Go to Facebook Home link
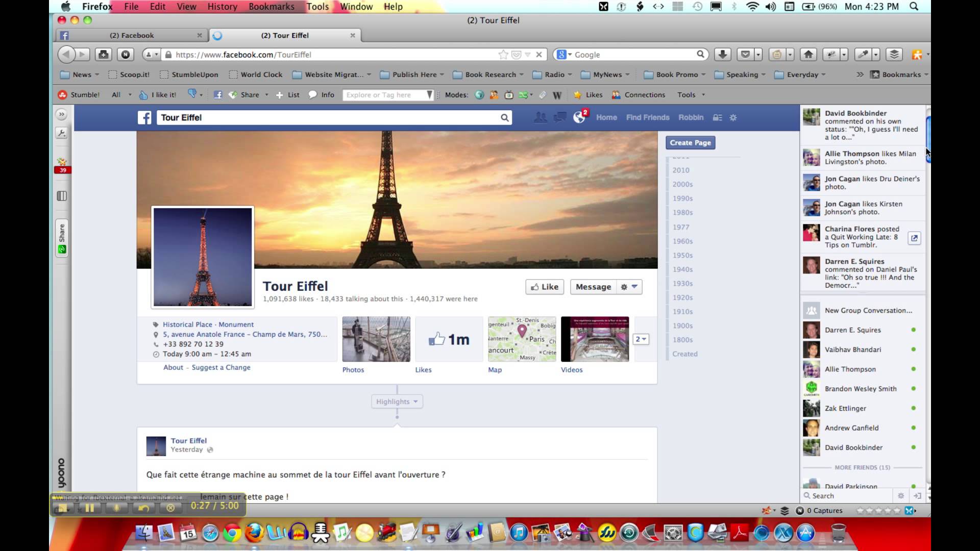The width and height of the screenshot is (980, 551). 606,118
